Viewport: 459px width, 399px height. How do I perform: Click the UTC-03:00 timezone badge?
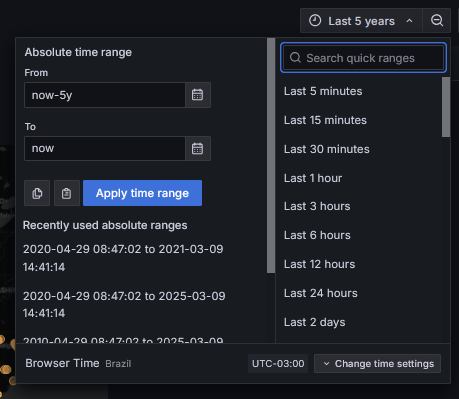pos(278,364)
